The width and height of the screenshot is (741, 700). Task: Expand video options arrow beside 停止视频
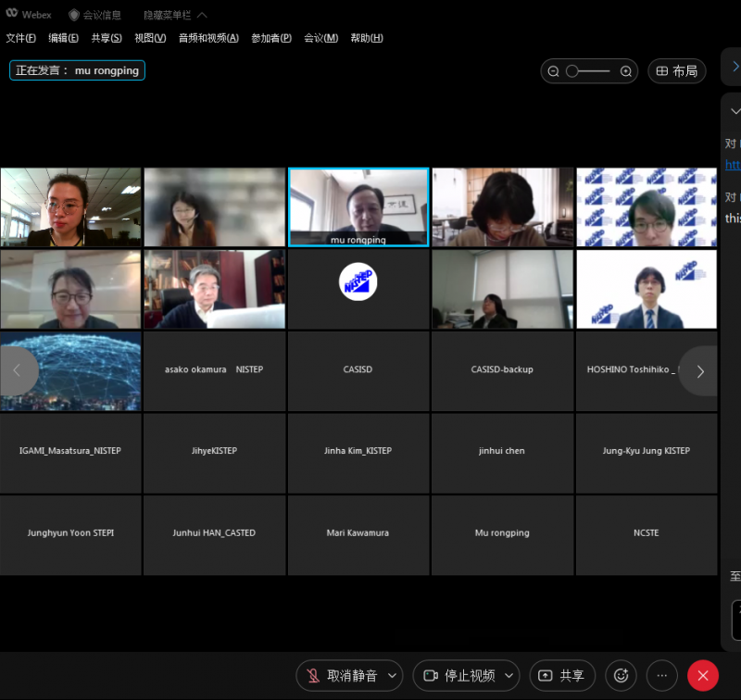click(x=509, y=676)
